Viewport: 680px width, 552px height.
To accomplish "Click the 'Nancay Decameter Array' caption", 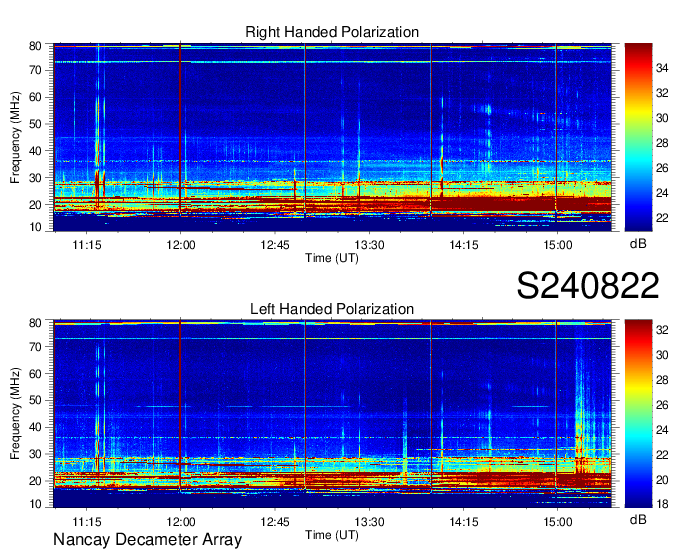I will coord(147,539).
